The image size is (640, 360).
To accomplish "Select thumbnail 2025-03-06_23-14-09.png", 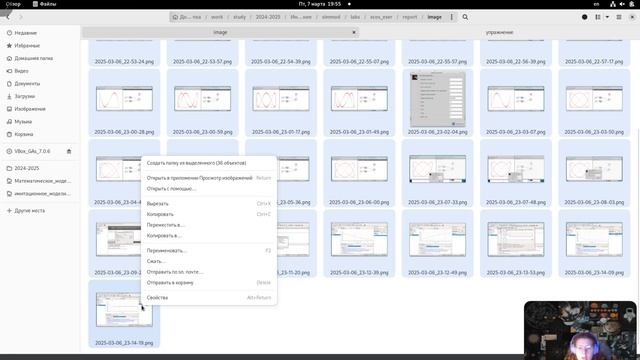I will (x=594, y=243).
